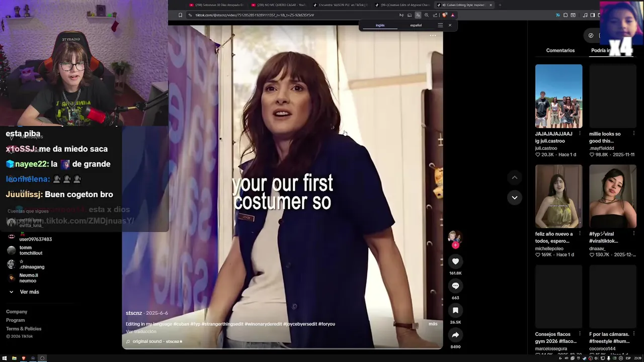The height and width of the screenshot is (362, 644).
Task: Open the translation popup options menu
Action: coord(440,25)
